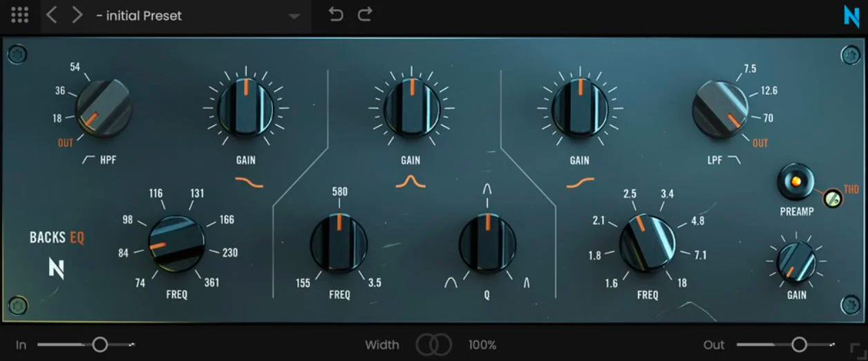Toggle the Width stereo link icon
This screenshot has width=868, height=361.
coord(433,344)
